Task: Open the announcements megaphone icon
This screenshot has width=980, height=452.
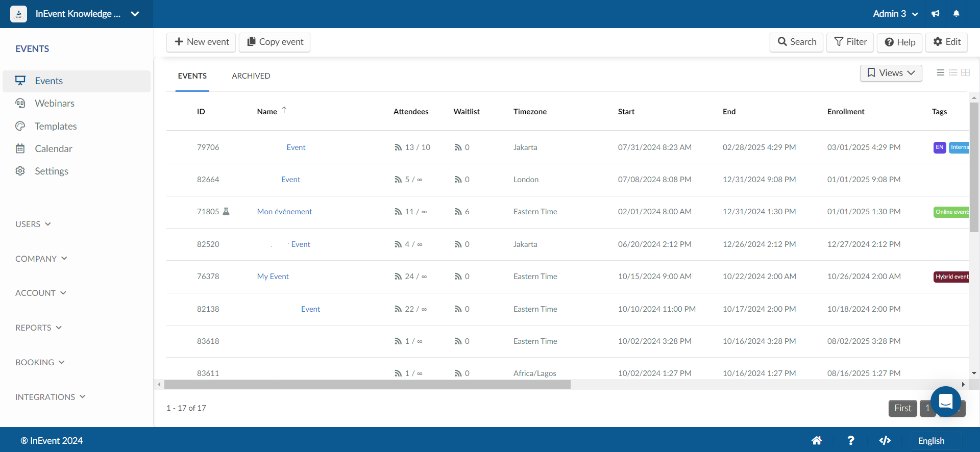Action: pos(935,14)
